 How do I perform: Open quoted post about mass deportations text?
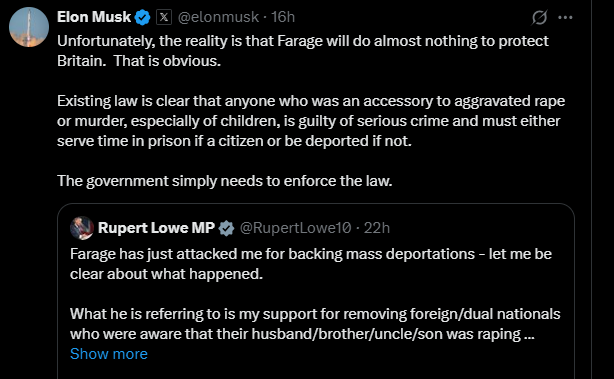[x=311, y=264]
